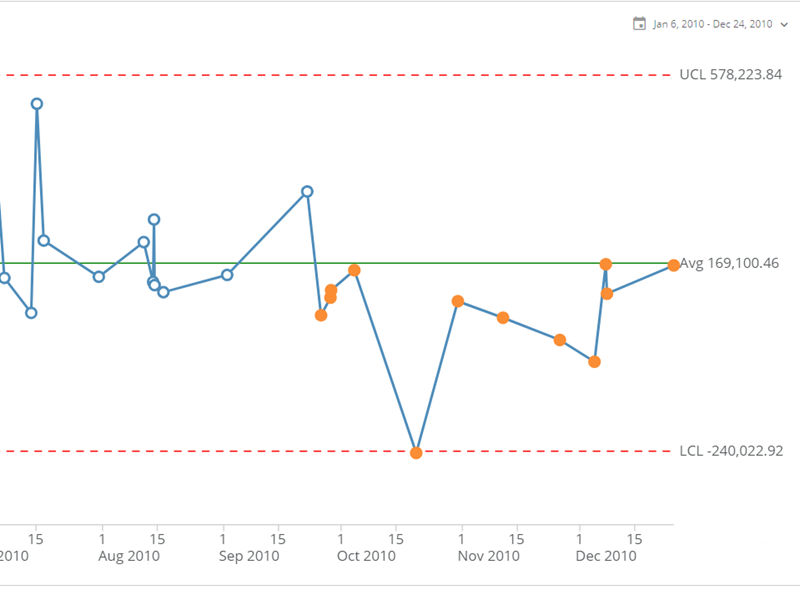Select the lowest orange point in early December

(x=594, y=362)
